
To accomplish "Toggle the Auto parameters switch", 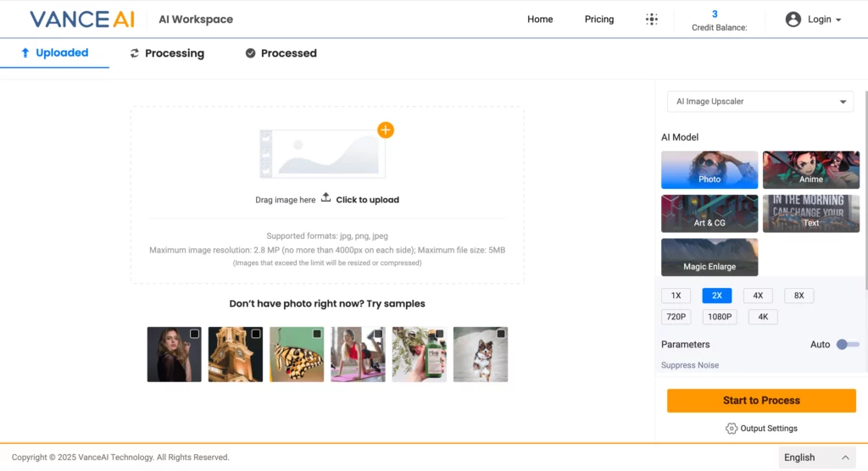I will click(x=848, y=344).
